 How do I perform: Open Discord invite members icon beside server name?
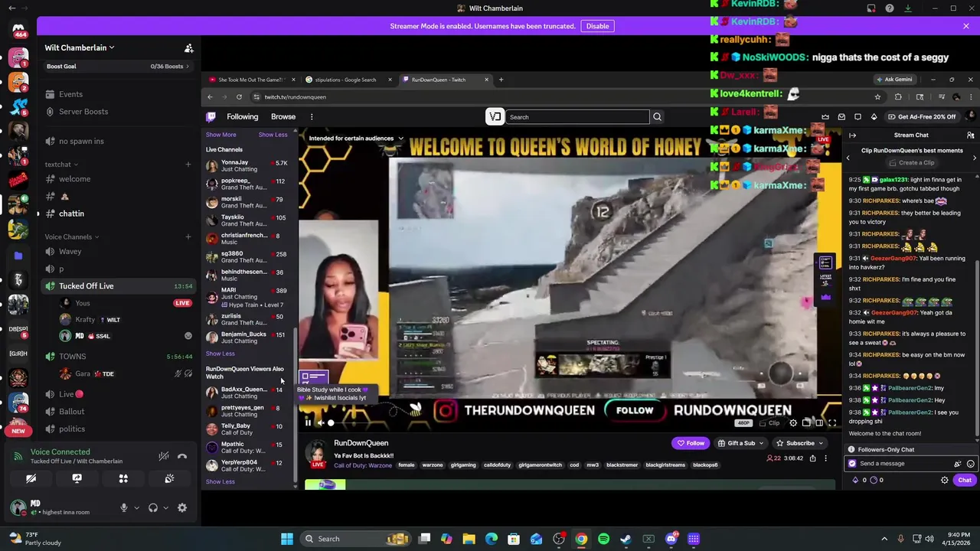click(x=189, y=48)
